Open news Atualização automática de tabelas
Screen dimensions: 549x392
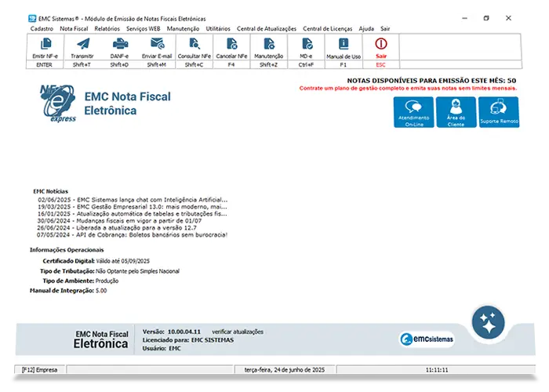132,214
